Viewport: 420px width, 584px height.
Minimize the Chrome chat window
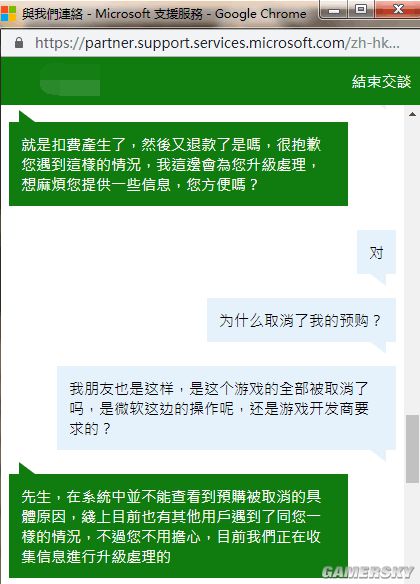click(x=334, y=10)
